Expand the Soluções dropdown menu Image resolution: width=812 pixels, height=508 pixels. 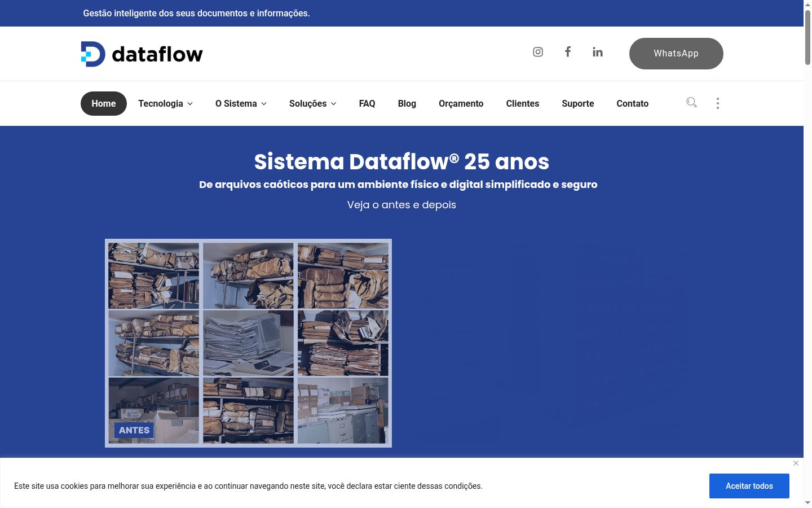(312, 103)
